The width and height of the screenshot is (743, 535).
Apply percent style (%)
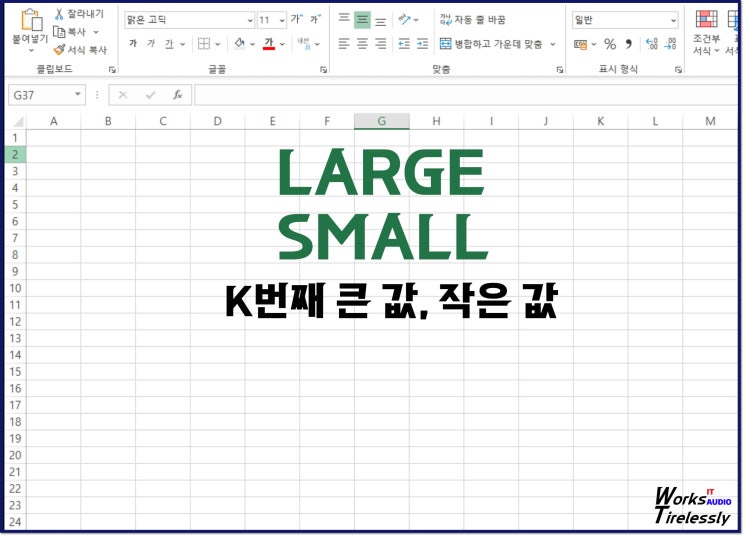610,44
